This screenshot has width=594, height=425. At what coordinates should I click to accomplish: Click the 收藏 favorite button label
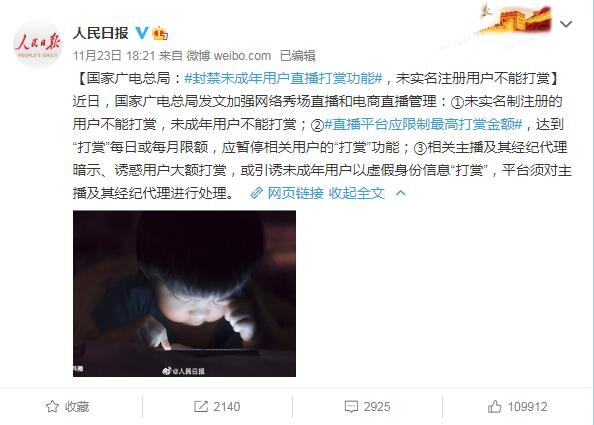[77, 406]
